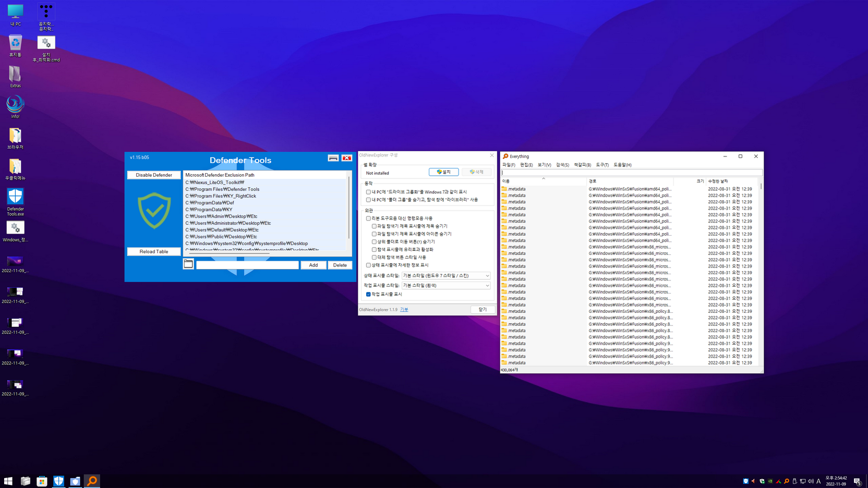This screenshot has height=488, width=868.
Task: Open 편집(E) menu in Everything
Action: click(x=526, y=165)
